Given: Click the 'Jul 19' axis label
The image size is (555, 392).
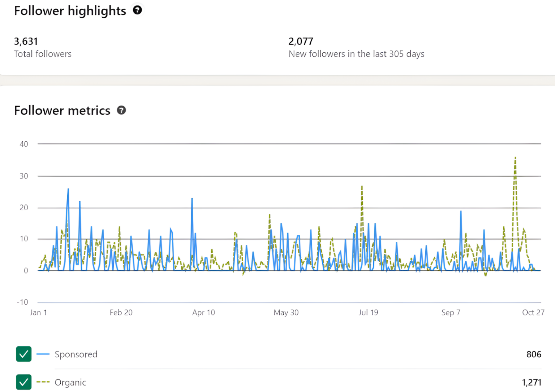Looking at the screenshot, I should tap(368, 313).
